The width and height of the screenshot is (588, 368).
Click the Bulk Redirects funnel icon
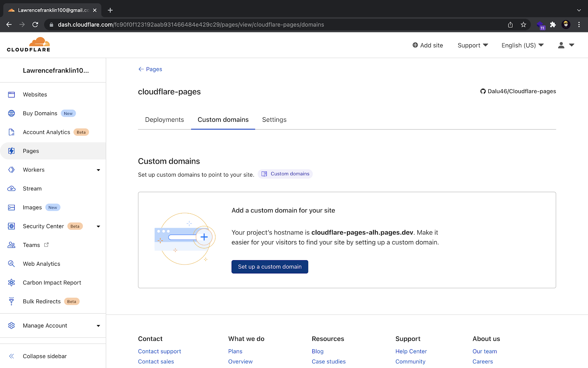click(11, 301)
